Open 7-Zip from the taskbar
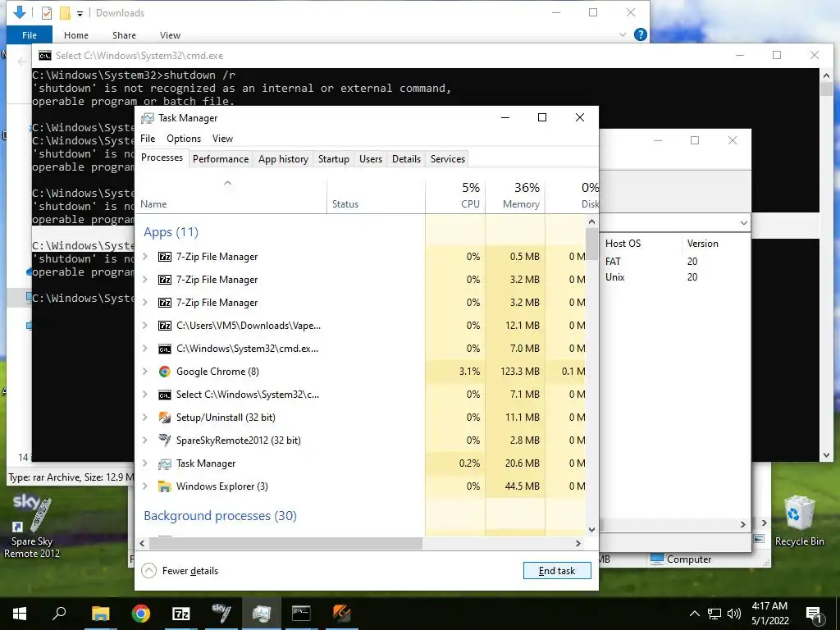The width and height of the screenshot is (840, 630). 181,614
